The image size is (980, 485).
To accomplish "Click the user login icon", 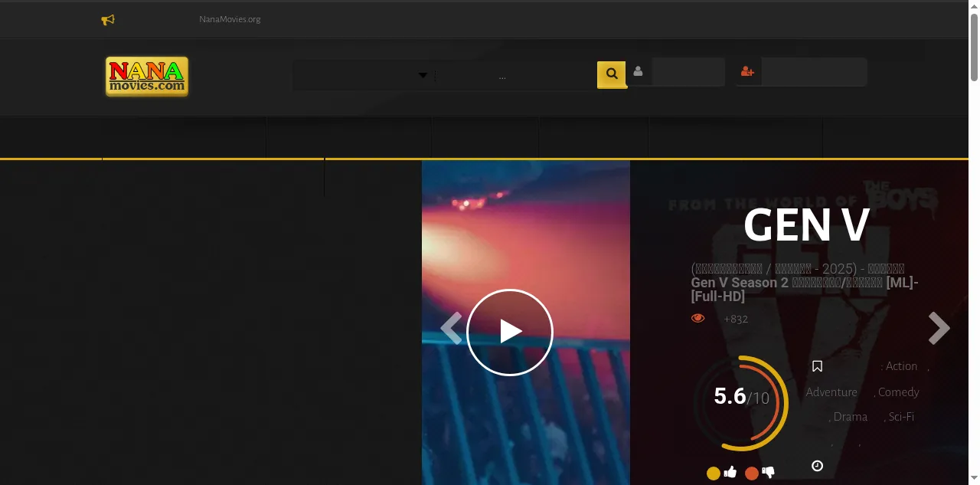I will [x=638, y=71].
